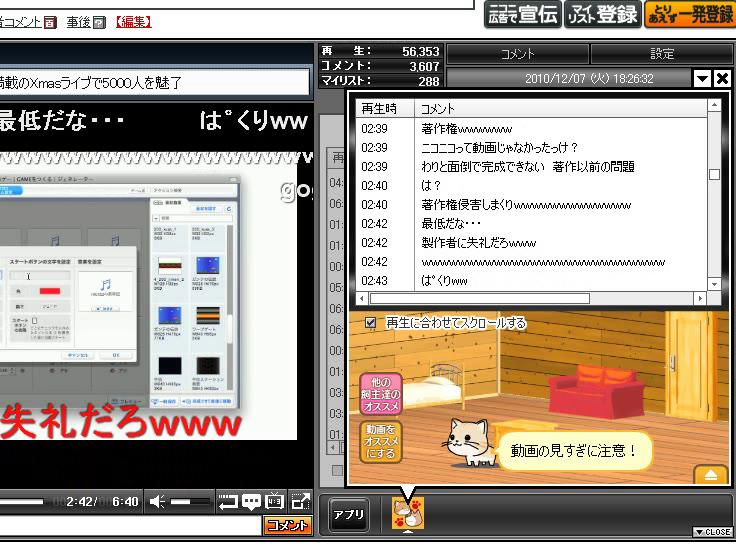The image size is (736, 548).
Task: Select comment 著作権wwwwwwww
Action: [531, 129]
